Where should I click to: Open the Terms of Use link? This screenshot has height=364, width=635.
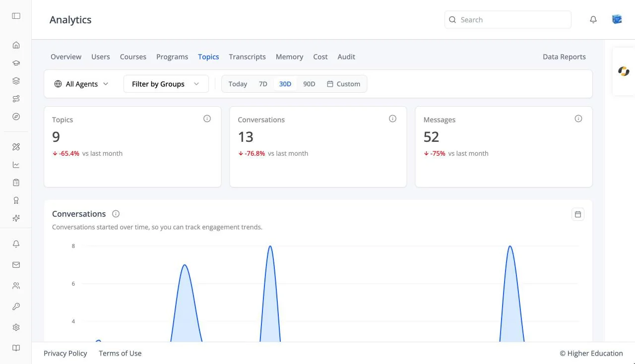(x=120, y=353)
